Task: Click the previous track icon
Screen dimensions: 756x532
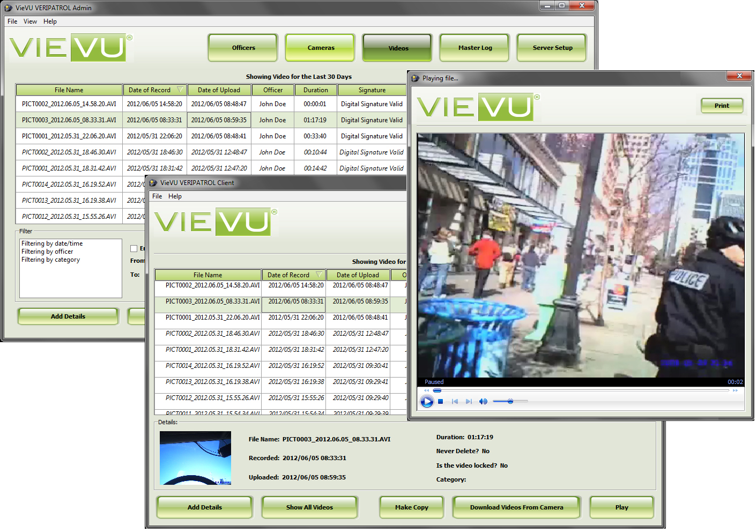Action: 455,401
